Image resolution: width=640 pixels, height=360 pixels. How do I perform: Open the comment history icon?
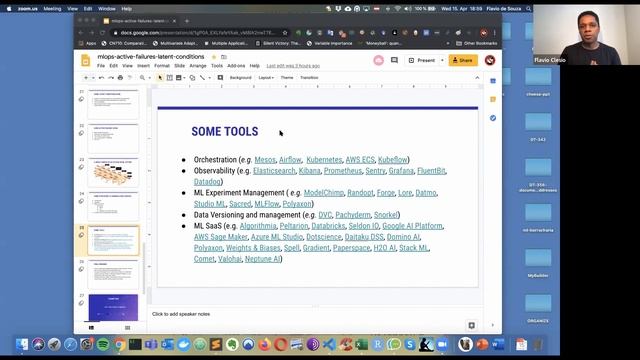(394, 60)
